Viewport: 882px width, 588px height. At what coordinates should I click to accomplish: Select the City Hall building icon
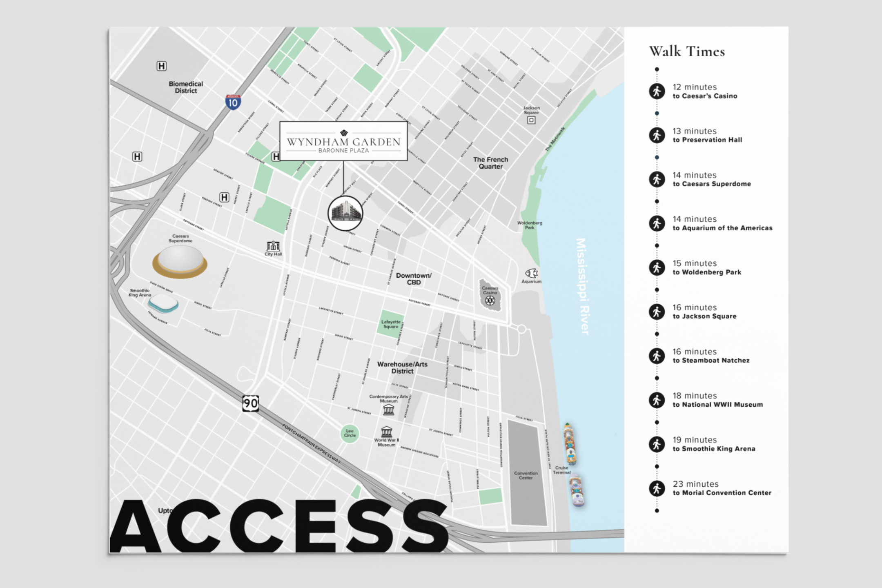273,246
